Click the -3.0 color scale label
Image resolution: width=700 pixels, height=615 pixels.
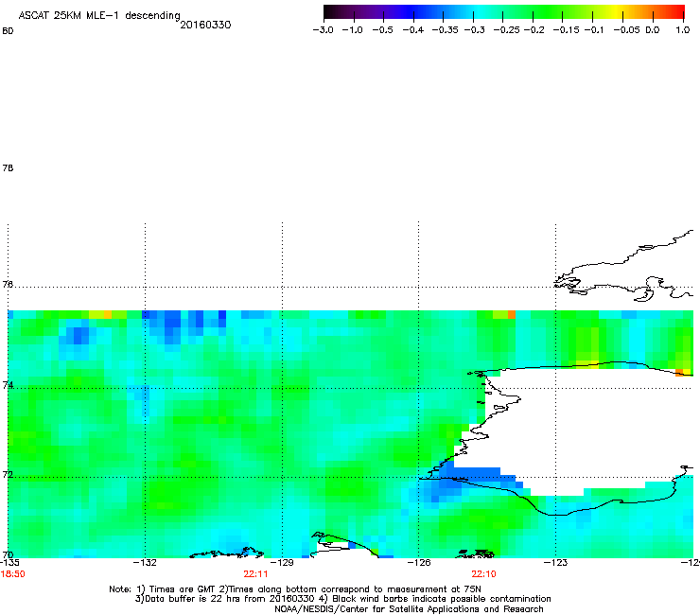[323, 30]
